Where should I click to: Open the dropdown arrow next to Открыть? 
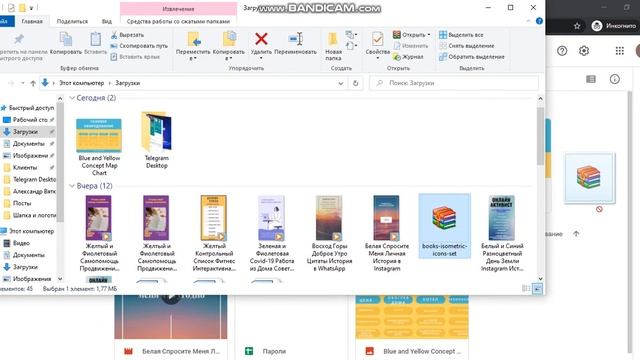(x=429, y=35)
